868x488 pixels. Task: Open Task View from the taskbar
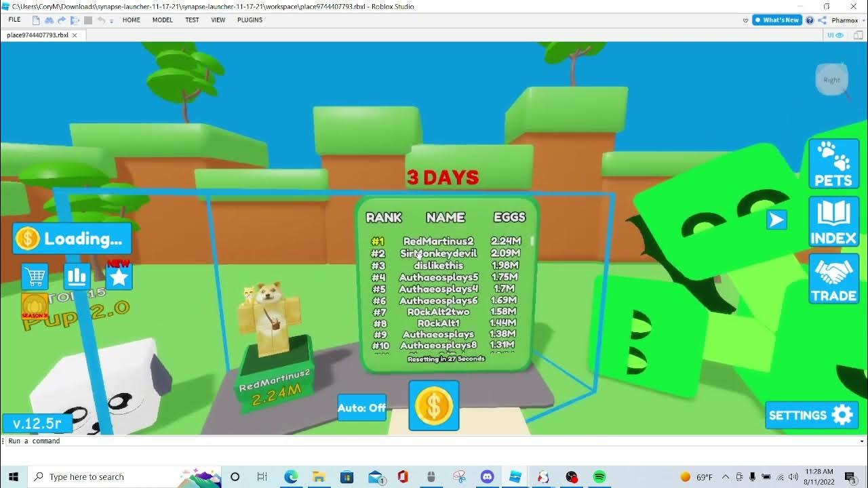262,476
